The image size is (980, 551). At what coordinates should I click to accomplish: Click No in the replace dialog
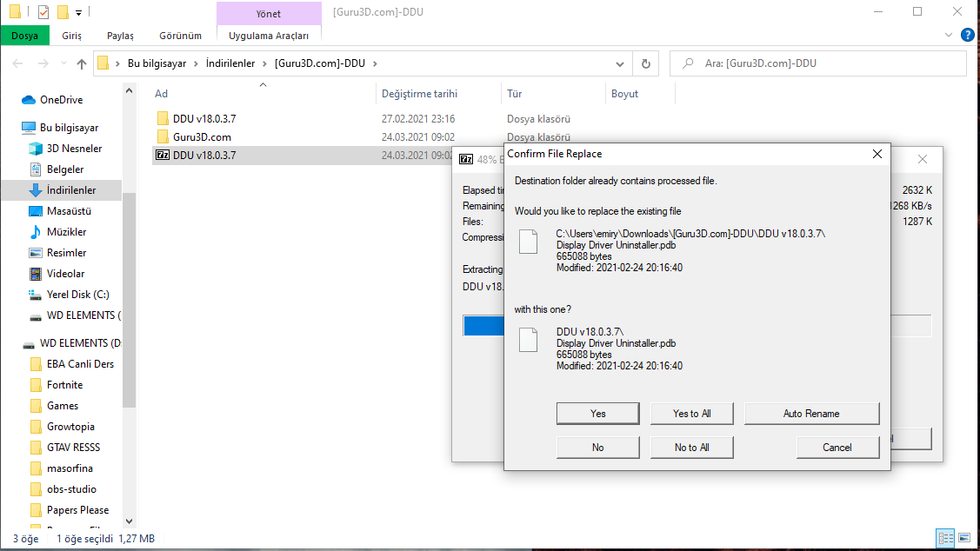(597, 448)
